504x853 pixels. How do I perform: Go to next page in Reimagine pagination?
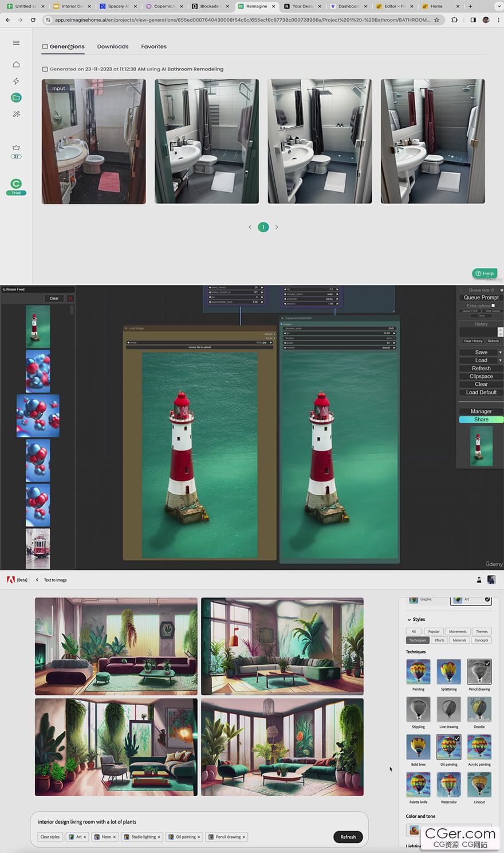[x=277, y=227]
